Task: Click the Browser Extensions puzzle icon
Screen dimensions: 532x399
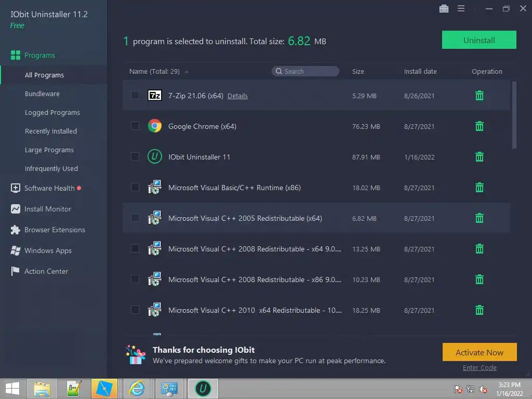Action: [15, 230]
